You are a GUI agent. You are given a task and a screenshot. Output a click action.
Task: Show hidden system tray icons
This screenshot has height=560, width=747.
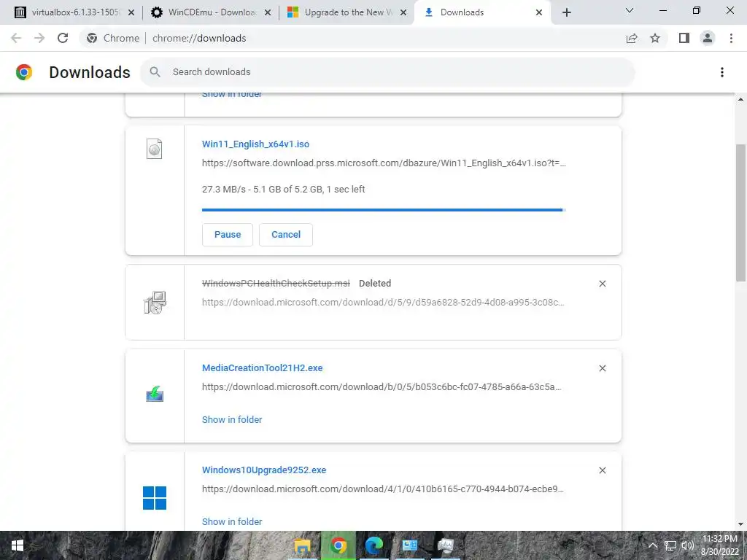[653, 545]
